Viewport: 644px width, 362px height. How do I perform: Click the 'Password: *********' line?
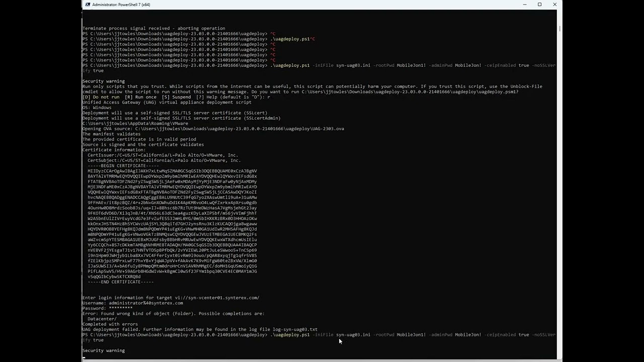pos(108,308)
